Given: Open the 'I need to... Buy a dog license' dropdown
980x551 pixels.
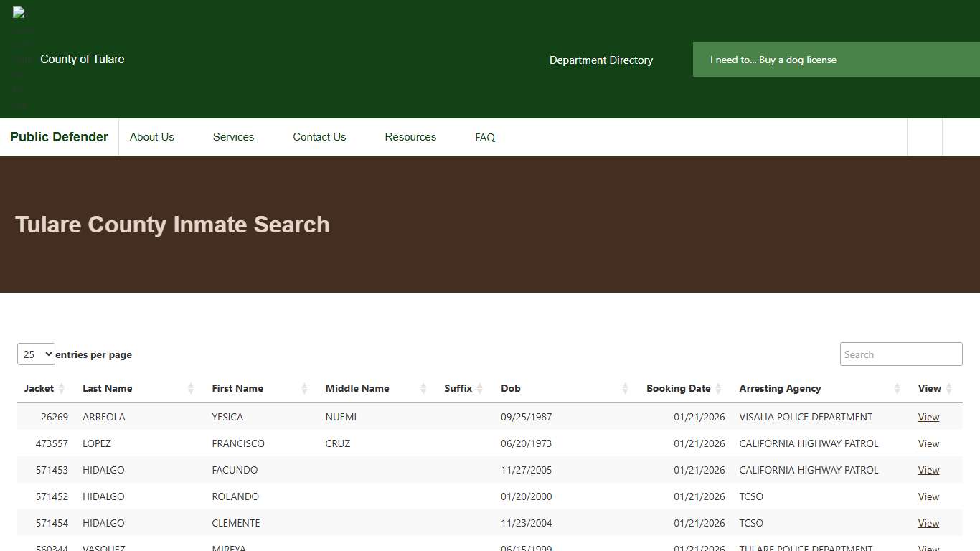Looking at the screenshot, I should [773, 60].
